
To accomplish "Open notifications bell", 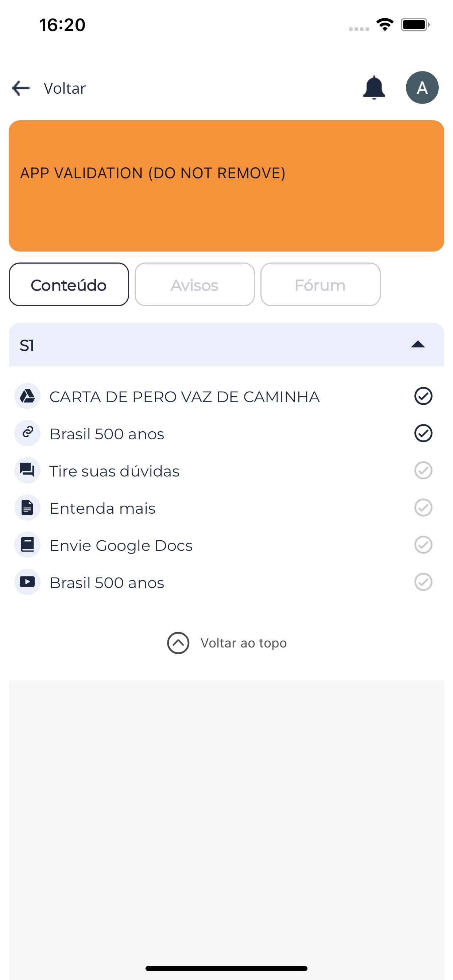I will coord(374,87).
